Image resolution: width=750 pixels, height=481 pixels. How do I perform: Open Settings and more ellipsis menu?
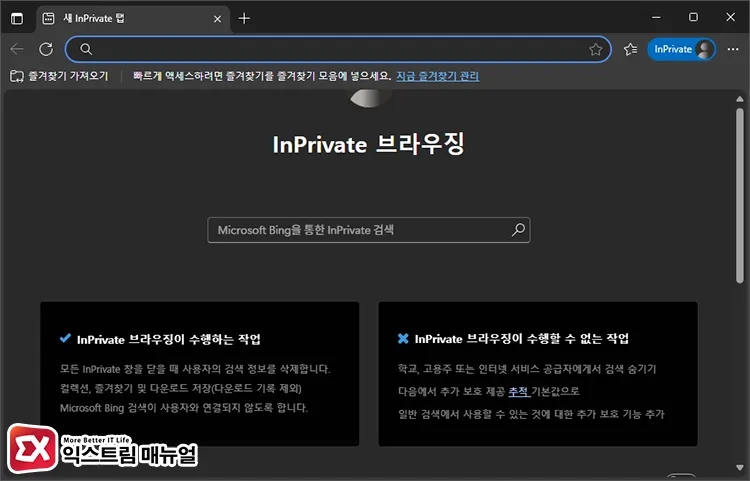[733, 49]
